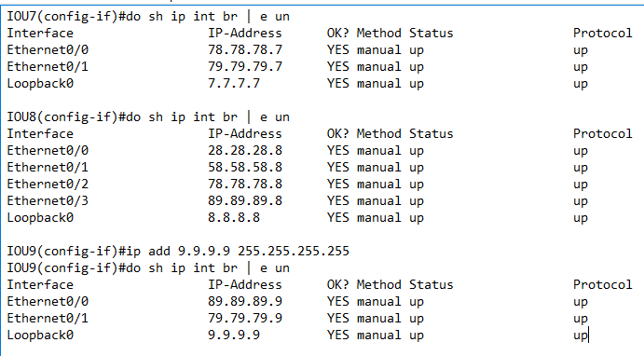The height and width of the screenshot is (356, 644).
Task: Click the 7.7.7.7 loopback address
Action: [x=234, y=83]
